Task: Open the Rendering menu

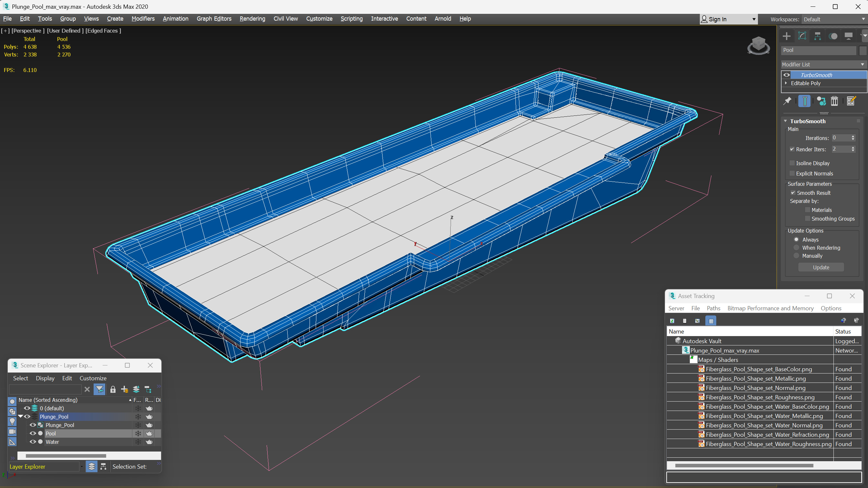Action: (x=252, y=18)
